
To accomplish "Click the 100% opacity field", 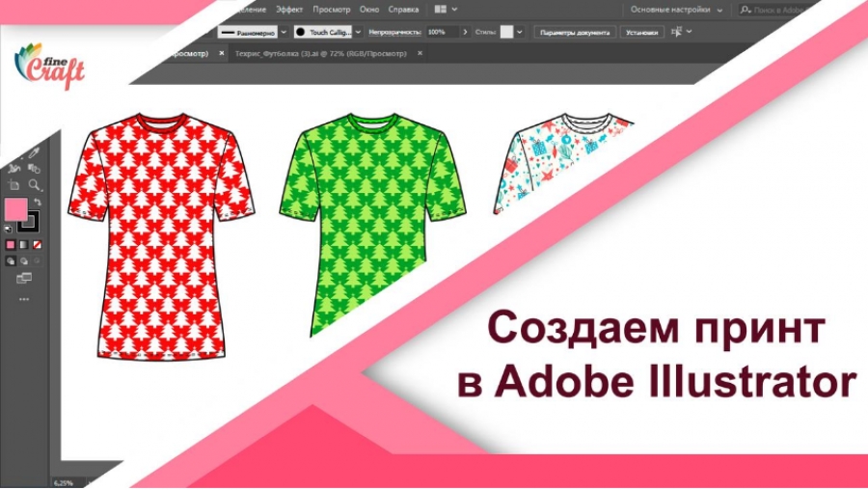I will pos(442,32).
